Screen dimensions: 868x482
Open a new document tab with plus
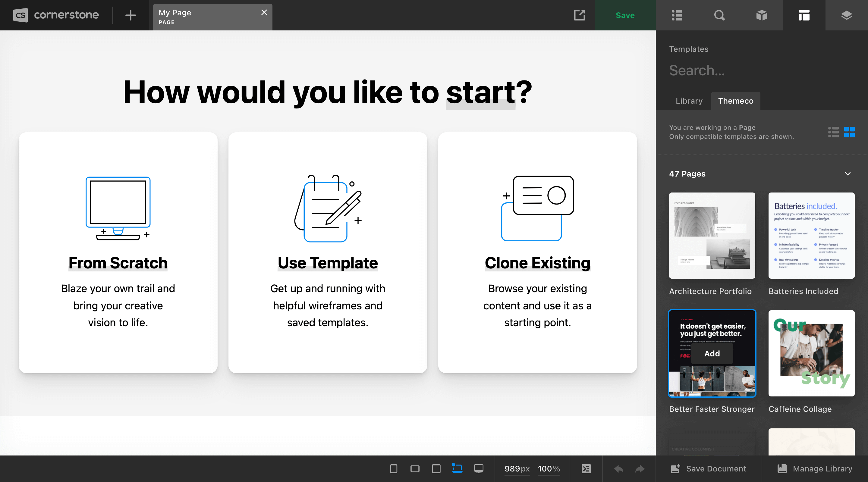coord(130,15)
